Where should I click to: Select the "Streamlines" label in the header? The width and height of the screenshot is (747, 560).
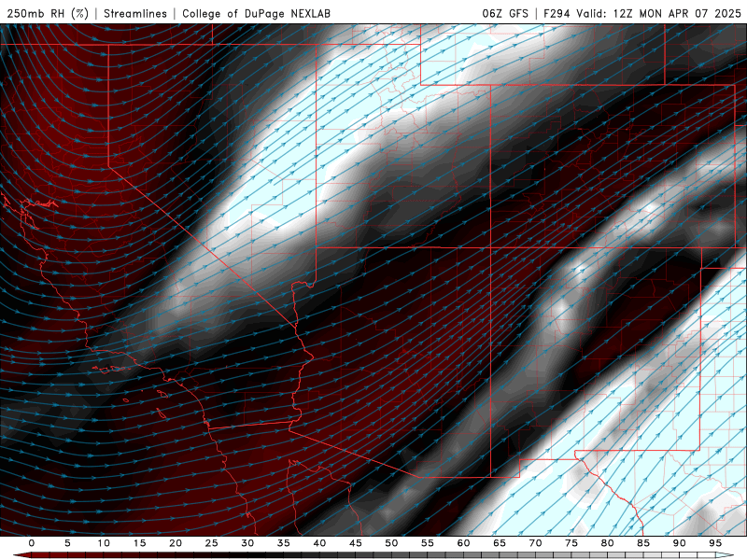pyautogui.click(x=135, y=13)
